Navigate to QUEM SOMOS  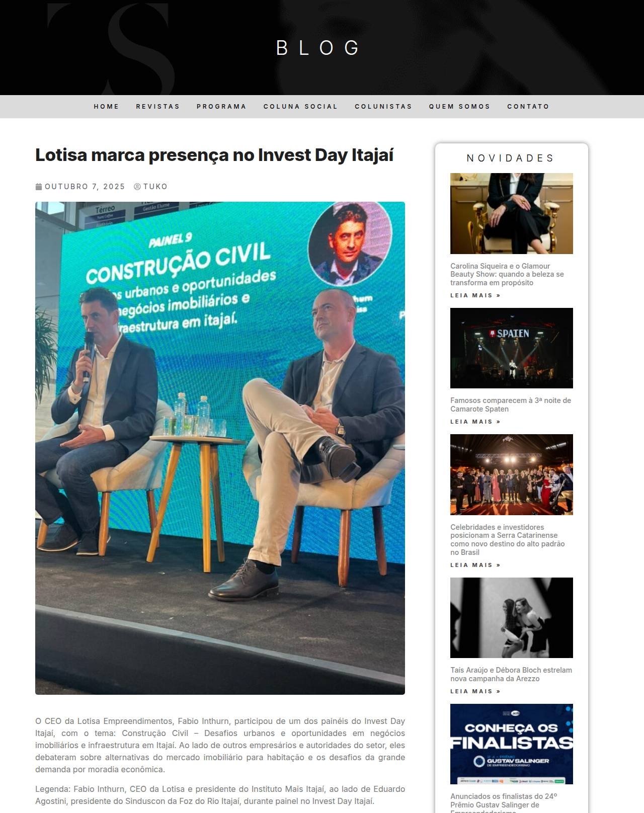pos(459,107)
